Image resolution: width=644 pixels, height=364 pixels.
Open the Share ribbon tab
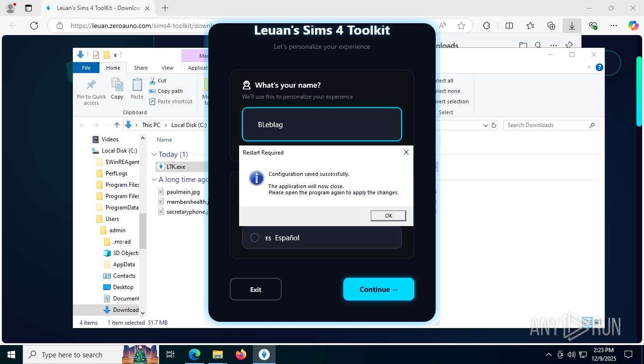141,68
